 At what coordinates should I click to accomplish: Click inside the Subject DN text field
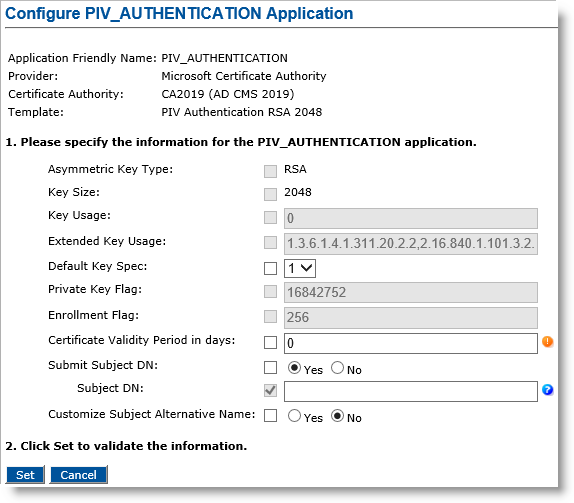point(411,391)
